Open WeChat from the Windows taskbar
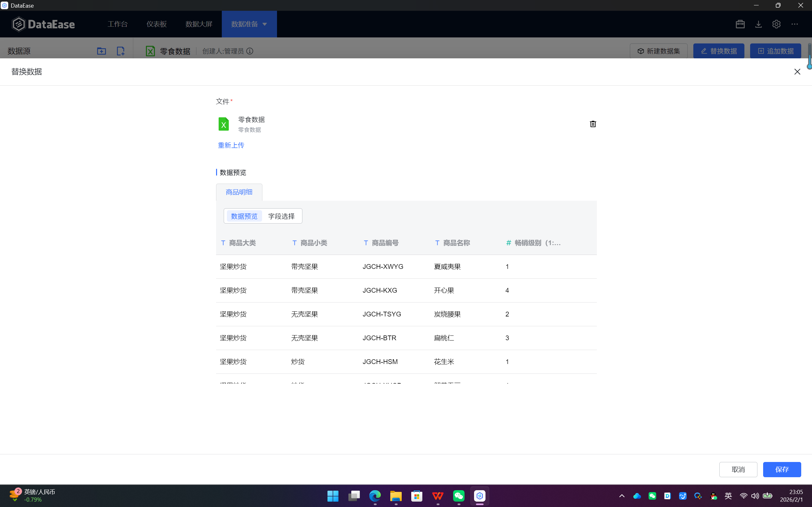This screenshot has width=812, height=507. click(x=459, y=496)
